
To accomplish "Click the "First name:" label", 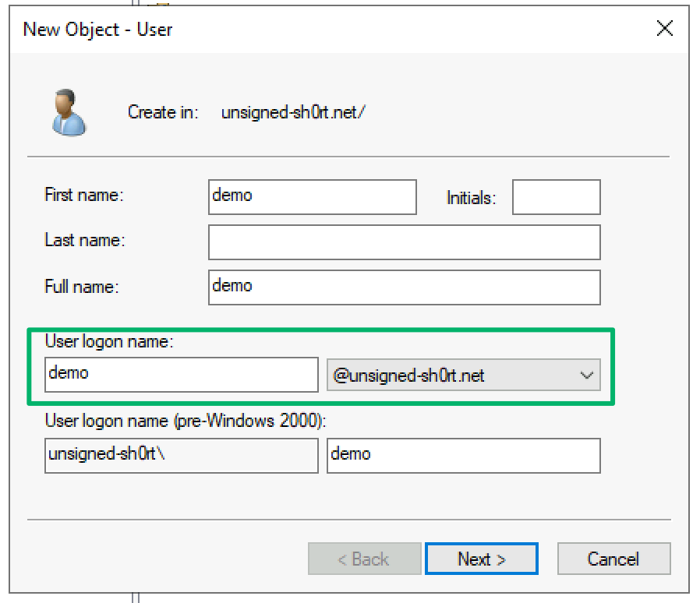I will pos(84,195).
